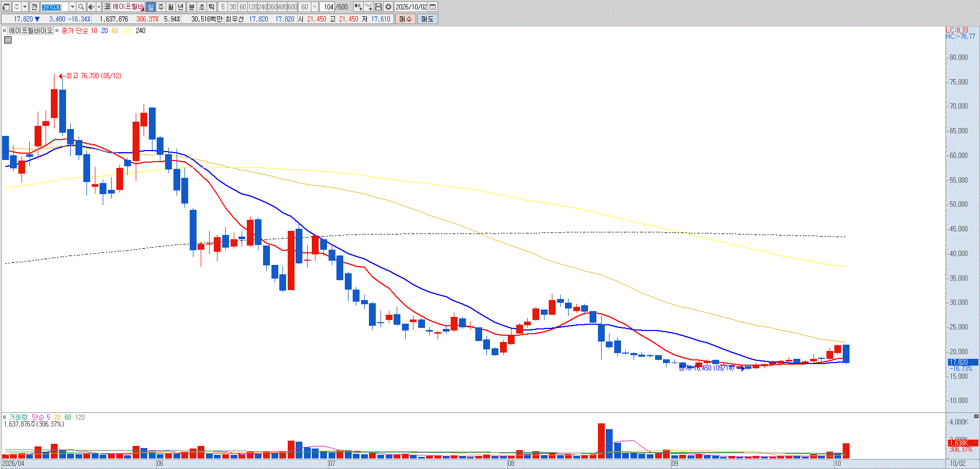The height and width of the screenshot is (469, 980).
Task: Select daily (일) chart period
Action: (x=151, y=7)
